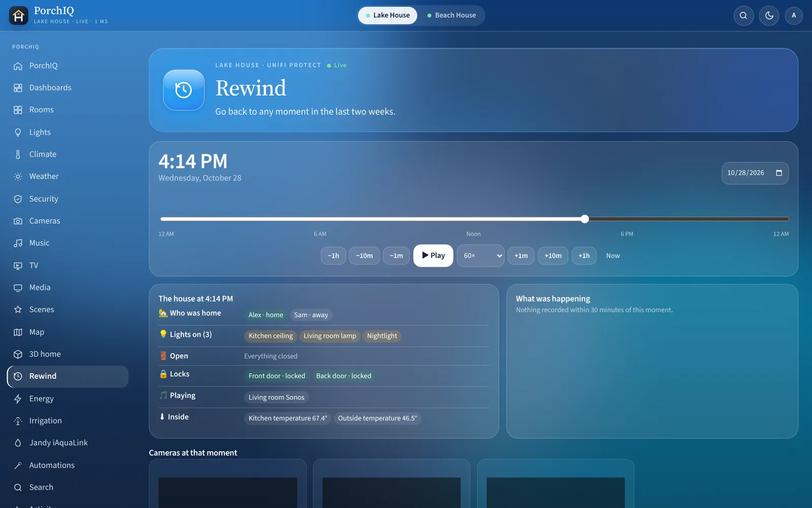The height and width of the screenshot is (508, 812).
Task: Step forward one minute with +1m
Action: 521,256
